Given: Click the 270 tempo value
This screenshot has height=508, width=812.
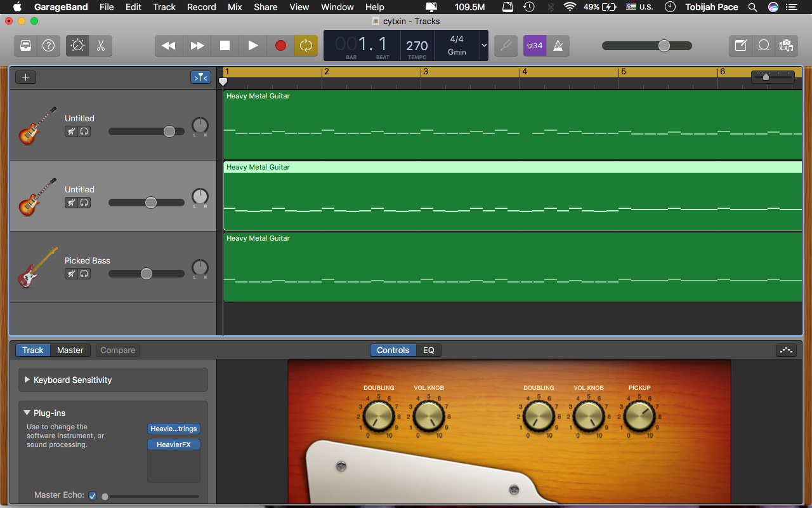Looking at the screenshot, I should (417, 45).
